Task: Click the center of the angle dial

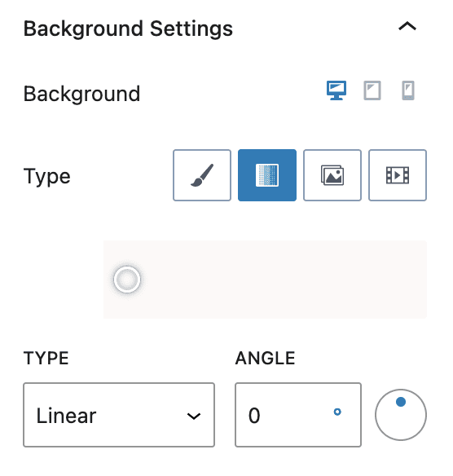Action: (401, 415)
